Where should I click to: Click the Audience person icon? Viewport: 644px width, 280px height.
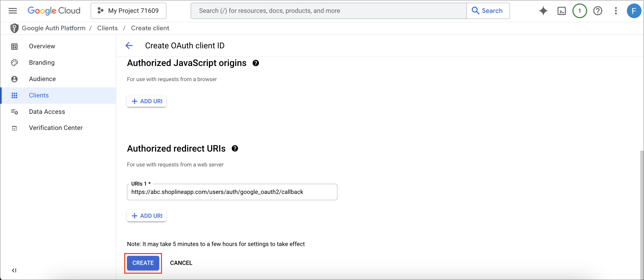click(14, 79)
